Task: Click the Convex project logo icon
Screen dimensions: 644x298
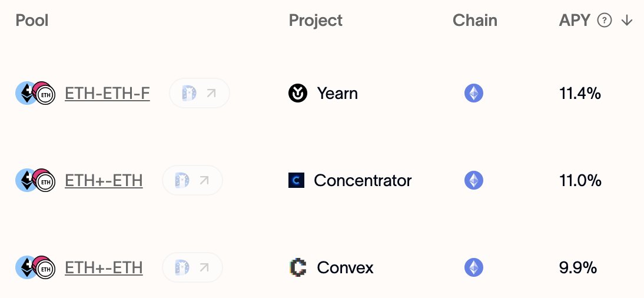Action: click(x=298, y=267)
